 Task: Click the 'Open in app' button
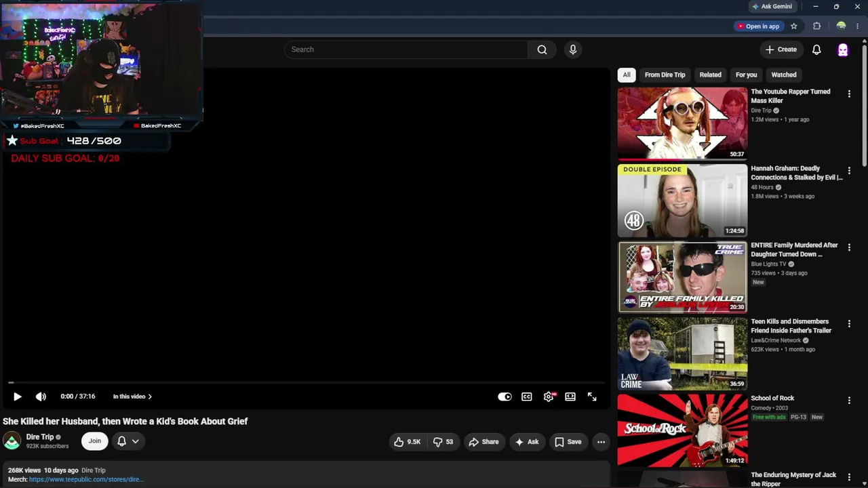pos(758,26)
